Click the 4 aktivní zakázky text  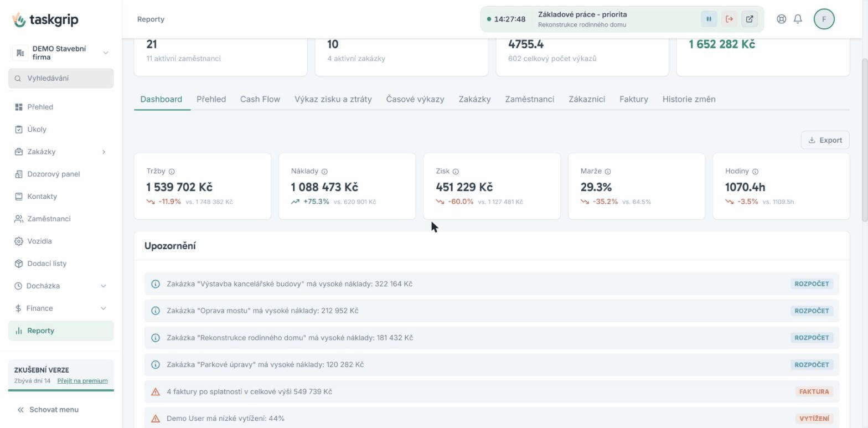click(356, 59)
